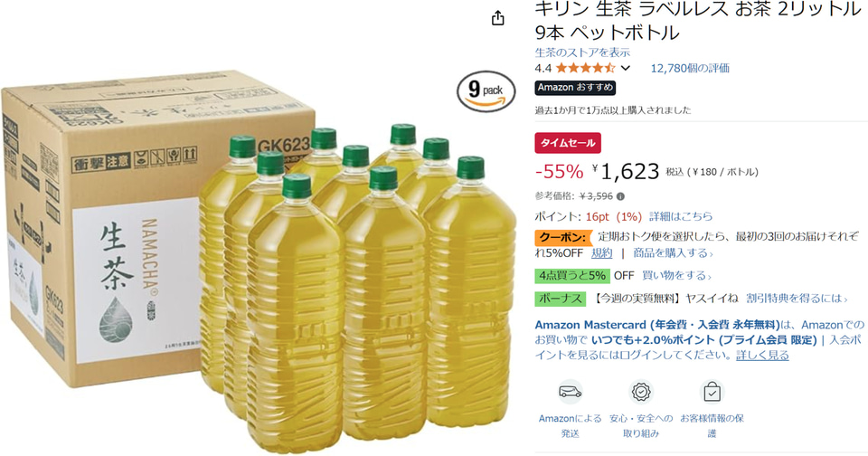This screenshot has width=868, height=456.
Task: Open the coupon 規約 terms link
Action: (602, 253)
